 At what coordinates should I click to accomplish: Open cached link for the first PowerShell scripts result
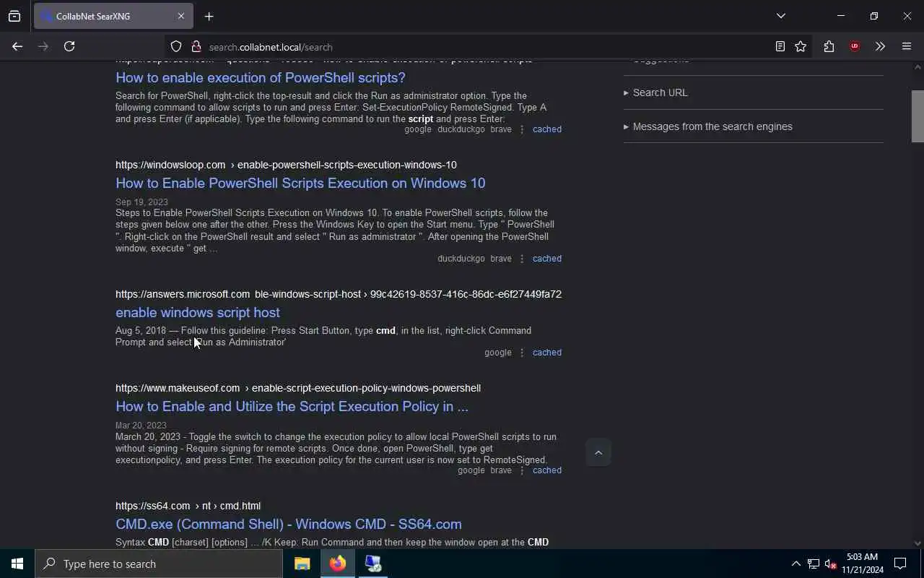pos(546,129)
